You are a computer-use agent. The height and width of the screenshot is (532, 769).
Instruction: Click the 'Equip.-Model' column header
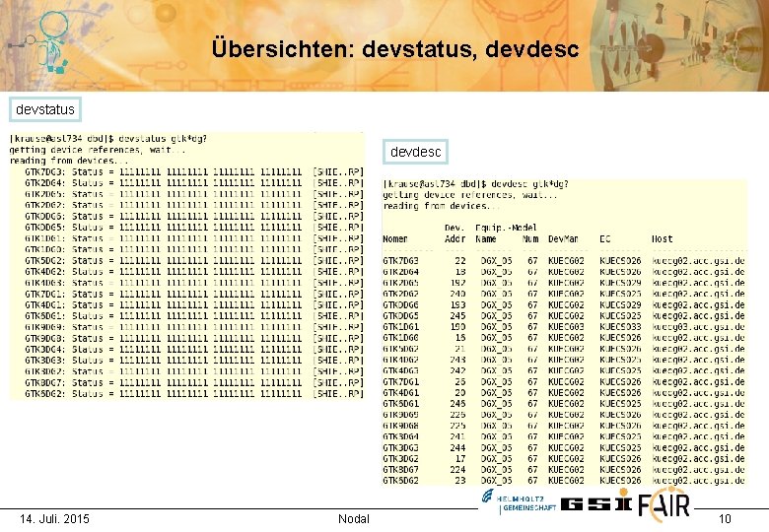(506, 228)
